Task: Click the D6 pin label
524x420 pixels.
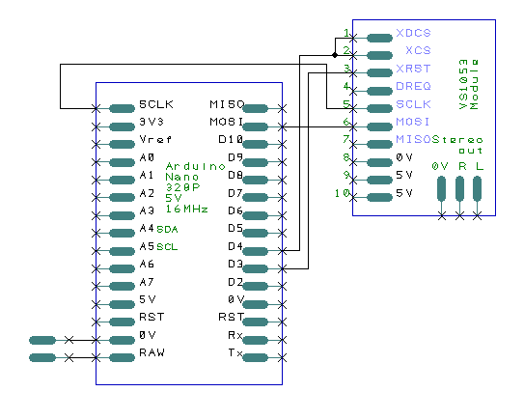Action: [x=235, y=210]
